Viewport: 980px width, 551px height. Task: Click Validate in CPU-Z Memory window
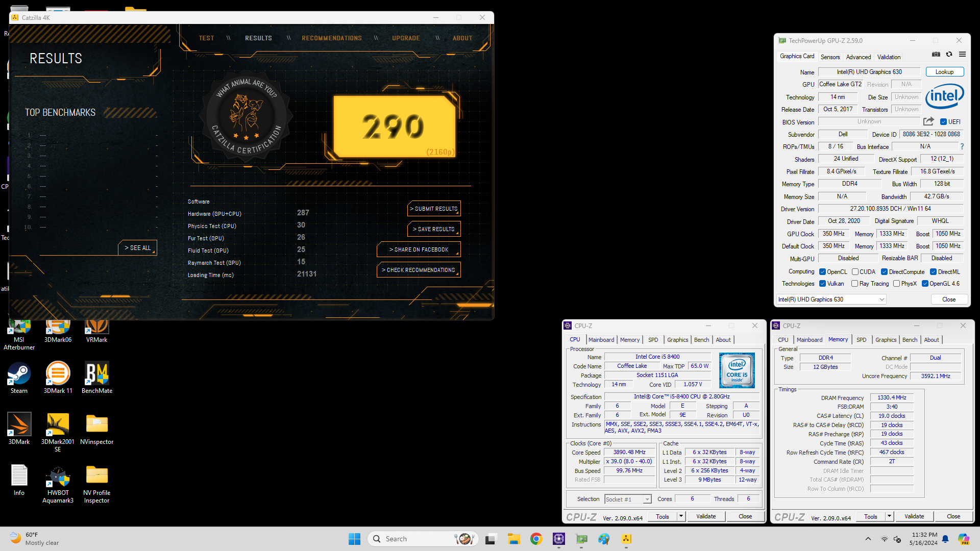click(x=914, y=516)
